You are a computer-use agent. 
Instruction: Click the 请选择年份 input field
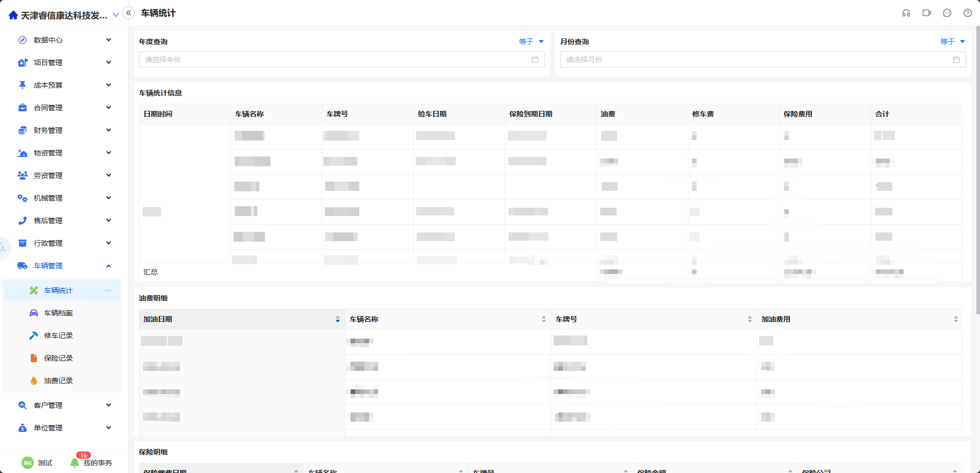[333, 60]
